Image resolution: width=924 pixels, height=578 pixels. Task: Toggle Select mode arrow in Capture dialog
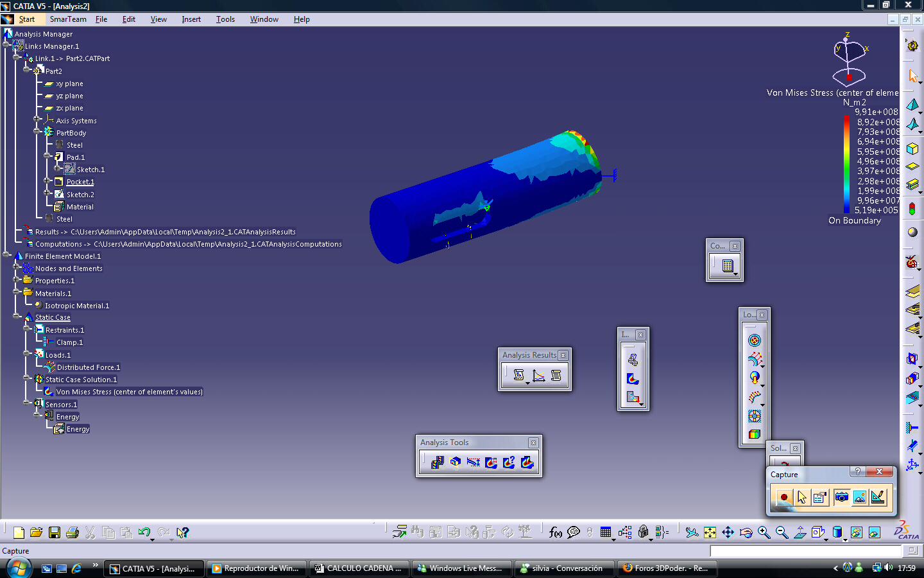coord(802,497)
